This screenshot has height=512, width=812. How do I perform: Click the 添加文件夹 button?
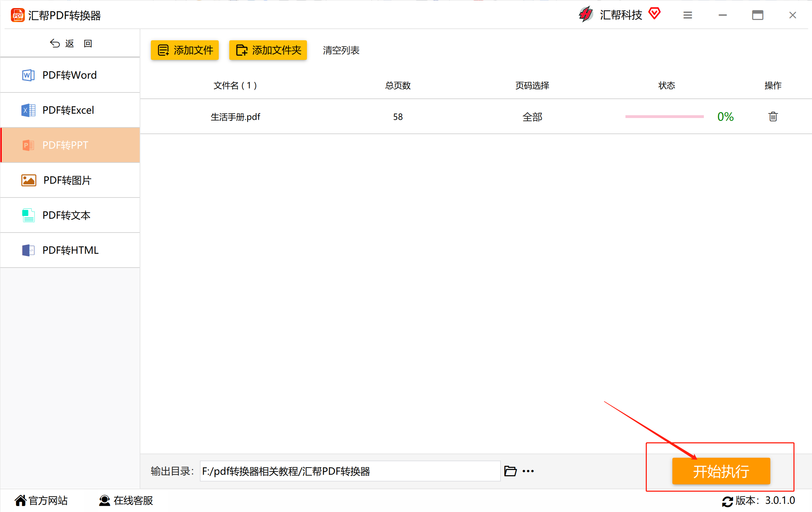tap(268, 50)
